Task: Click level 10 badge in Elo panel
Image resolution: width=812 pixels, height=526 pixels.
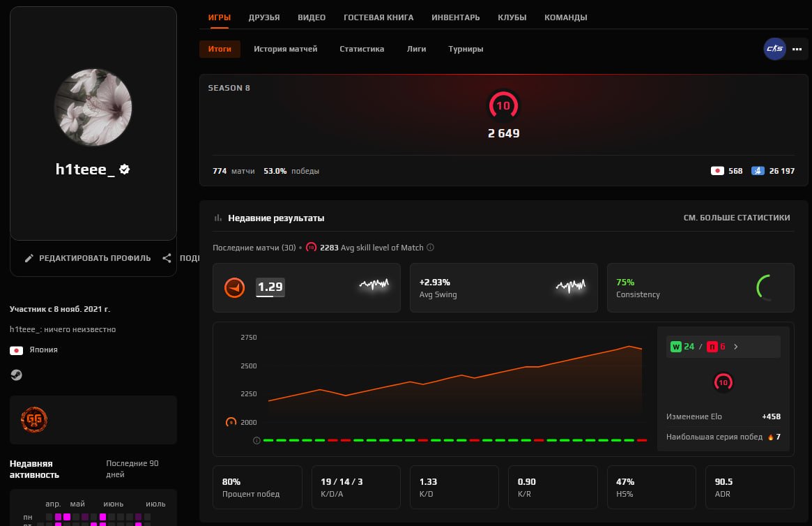Action: pyautogui.click(x=723, y=382)
